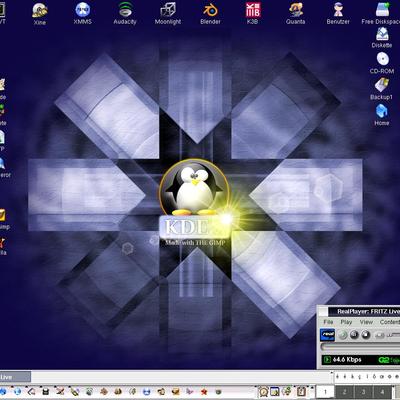The image size is (400, 400).
Task: Click the green play indicator beside 64.6 Kbps
Action: [327, 360]
